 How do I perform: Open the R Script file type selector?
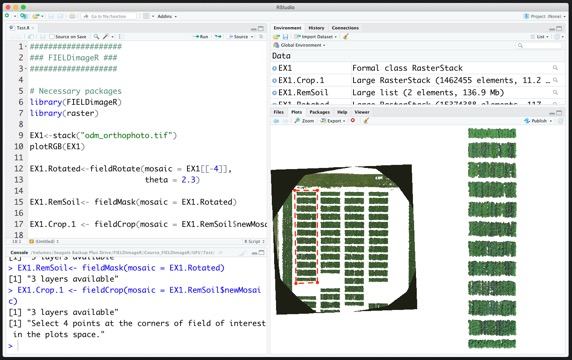[254, 241]
